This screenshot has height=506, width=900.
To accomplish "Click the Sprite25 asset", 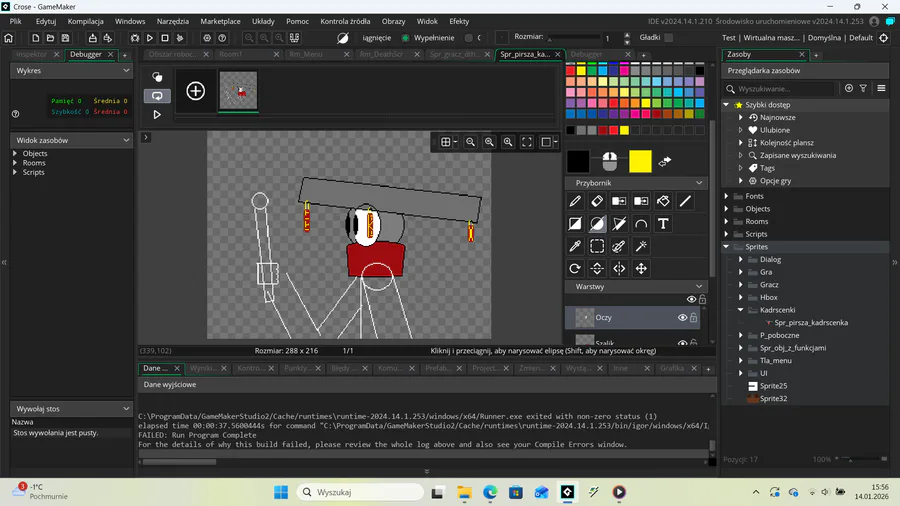I will click(773, 386).
